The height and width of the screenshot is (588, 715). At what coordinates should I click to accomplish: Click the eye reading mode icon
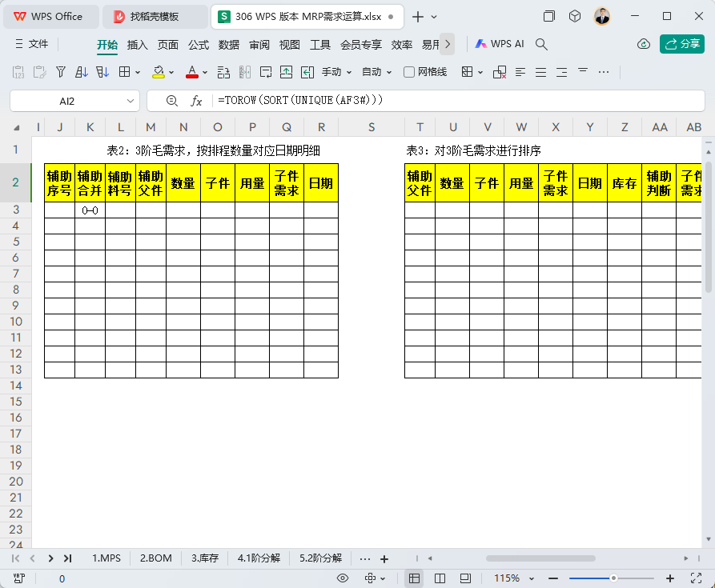(x=343, y=578)
